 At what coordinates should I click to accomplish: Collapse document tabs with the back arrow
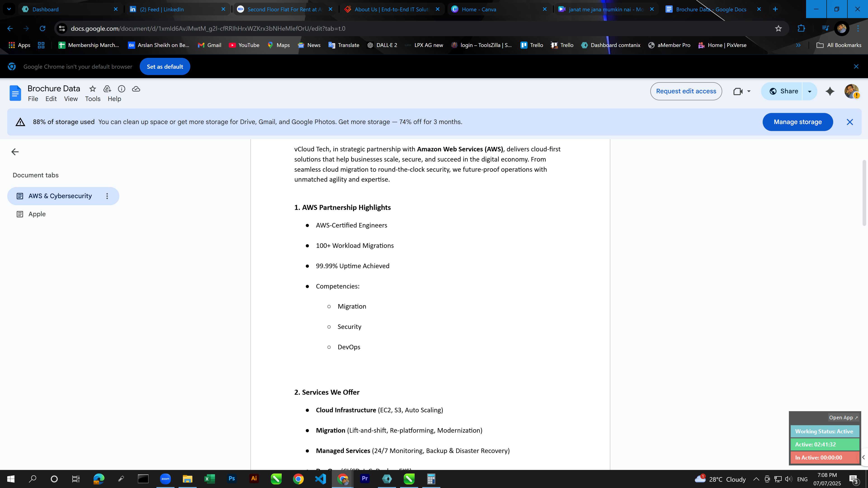[15, 152]
